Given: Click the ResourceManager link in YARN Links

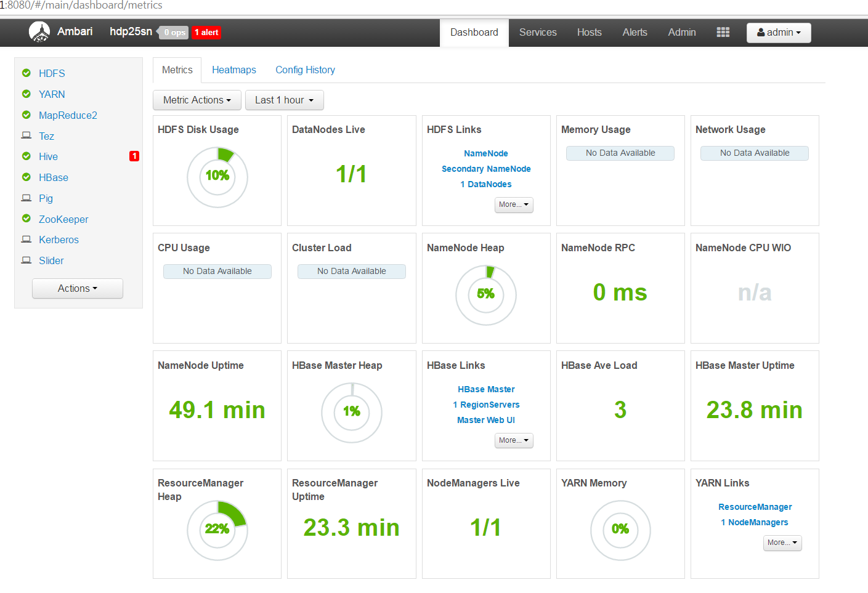Looking at the screenshot, I should [x=755, y=507].
